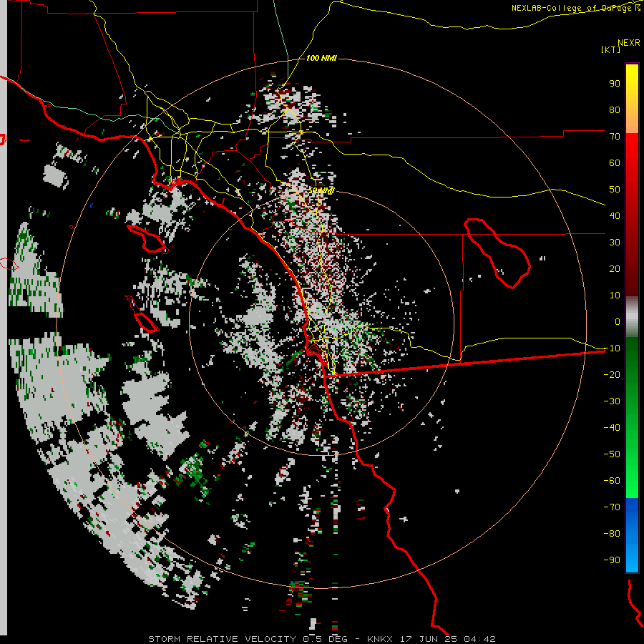Click the -70 value on velocity scale
Image resolution: width=644 pixels, height=644 pixels.
[x=612, y=507]
